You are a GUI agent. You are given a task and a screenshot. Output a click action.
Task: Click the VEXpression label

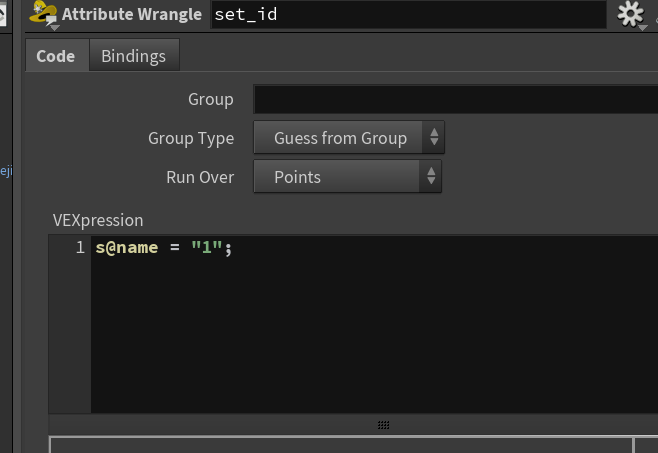coord(98,220)
